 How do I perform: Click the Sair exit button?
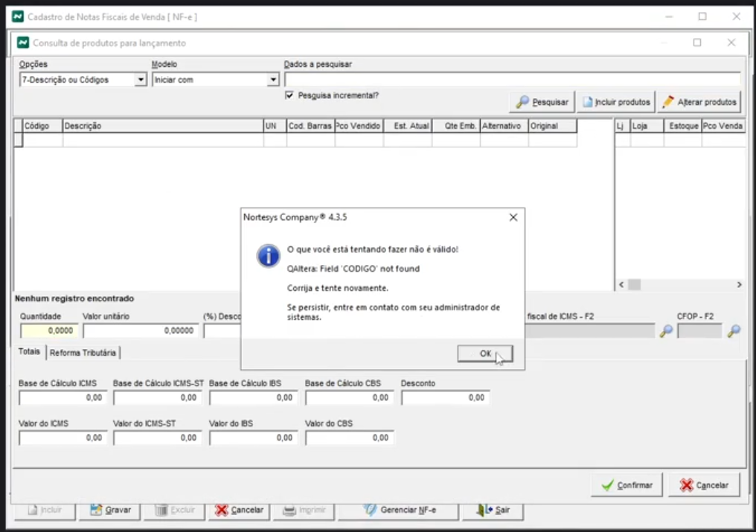494,510
